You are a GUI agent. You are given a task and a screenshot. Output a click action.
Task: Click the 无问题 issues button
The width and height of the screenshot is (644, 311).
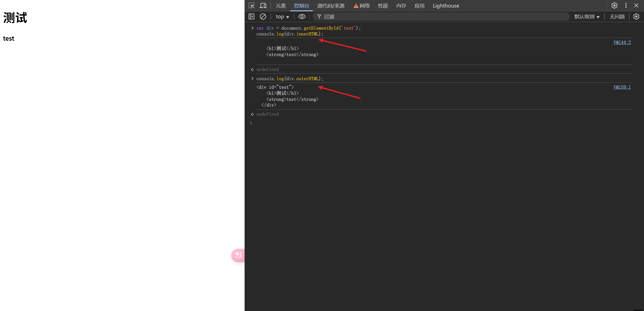617,17
